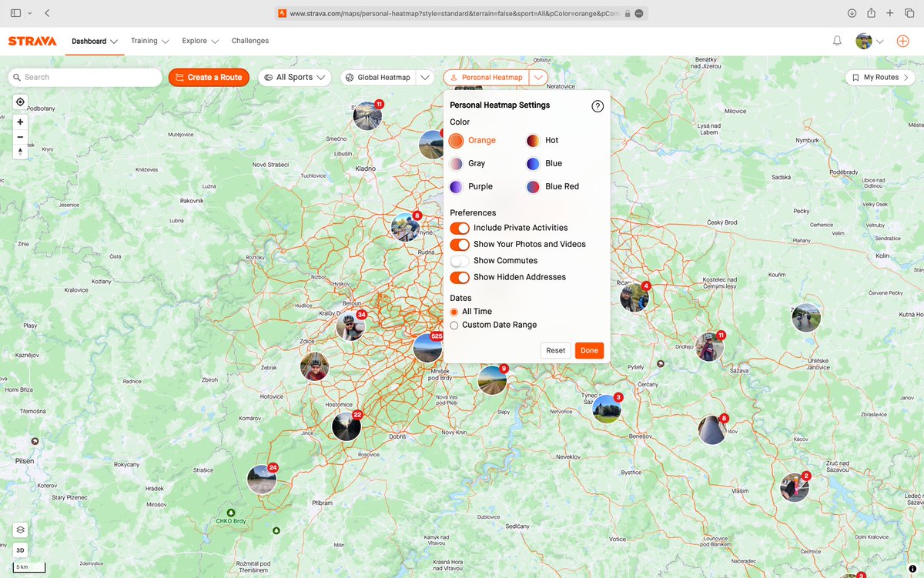This screenshot has height=578, width=924.
Task: Click the Create a Route button
Action: pyautogui.click(x=209, y=77)
